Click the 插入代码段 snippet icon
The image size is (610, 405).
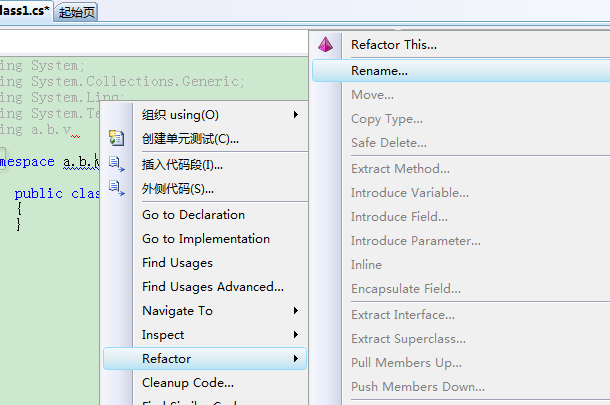point(117,164)
